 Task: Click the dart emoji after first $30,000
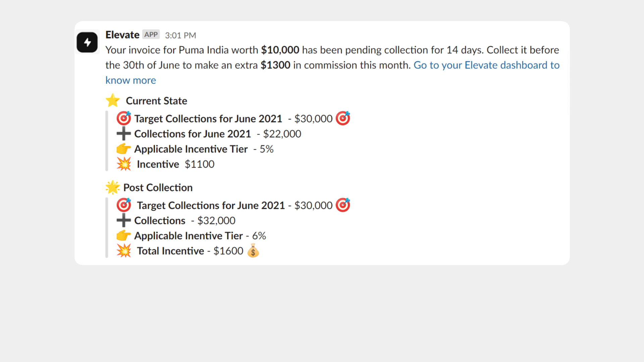click(x=343, y=118)
